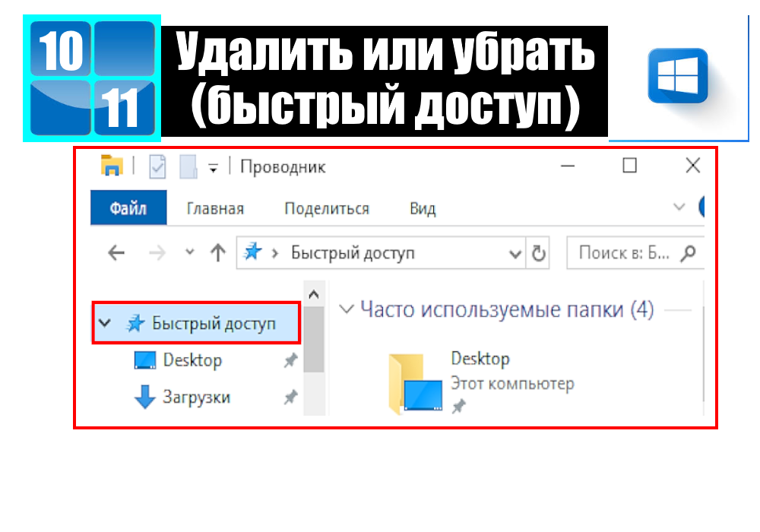
Task: Maximize the Проводник window
Action: pyautogui.click(x=629, y=166)
